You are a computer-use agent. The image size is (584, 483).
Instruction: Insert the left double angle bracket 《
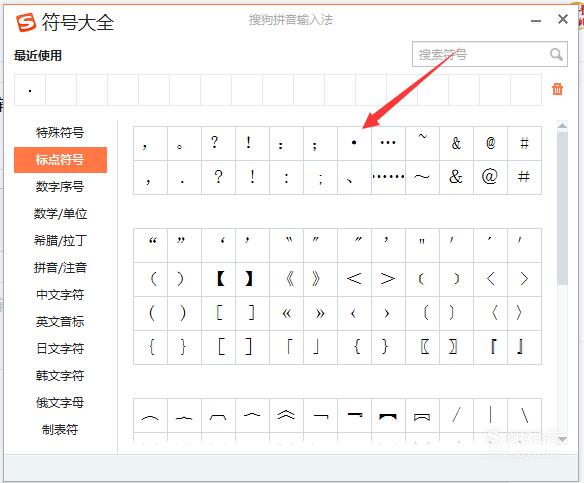[x=286, y=279]
